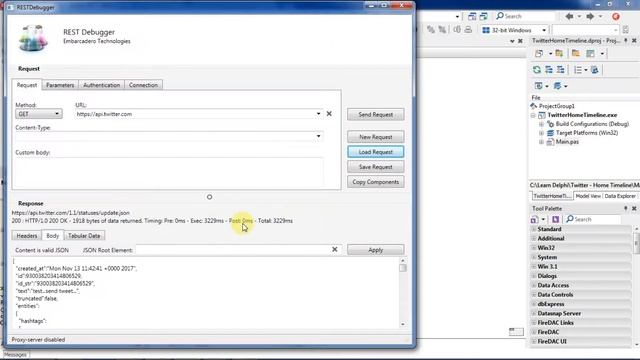The height and width of the screenshot is (360, 640).
Task: Open the Messages tab at the bottom
Action: pos(16,355)
